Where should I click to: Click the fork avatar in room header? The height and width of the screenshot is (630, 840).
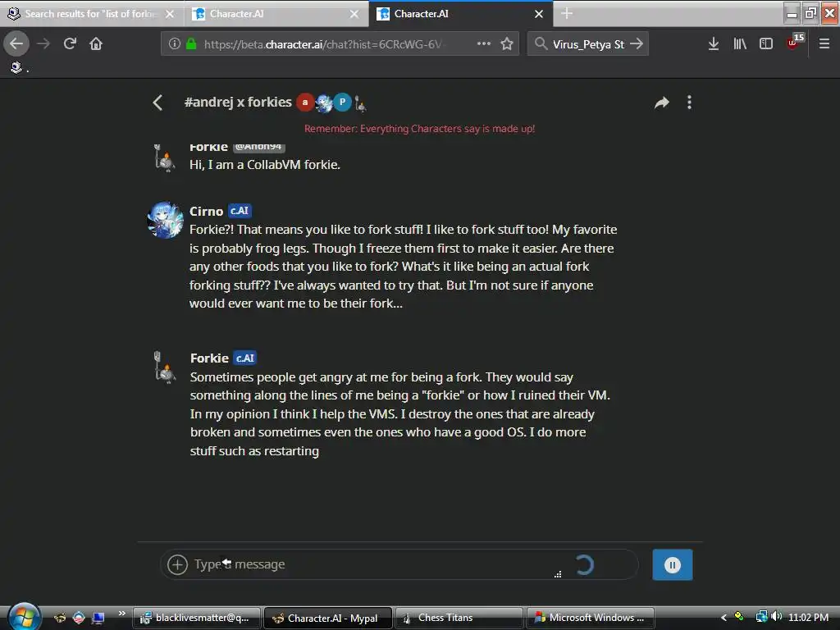point(361,103)
